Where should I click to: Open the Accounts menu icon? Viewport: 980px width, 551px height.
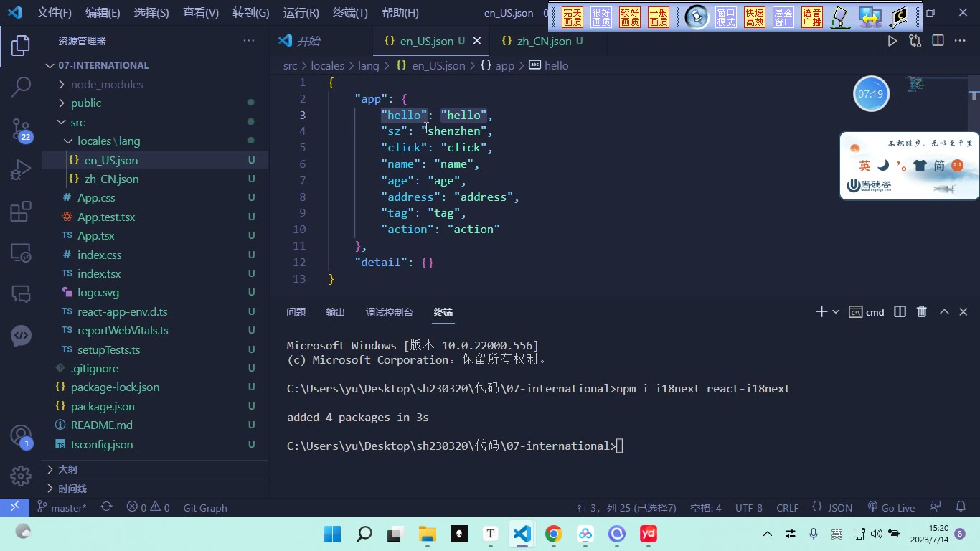point(21,435)
